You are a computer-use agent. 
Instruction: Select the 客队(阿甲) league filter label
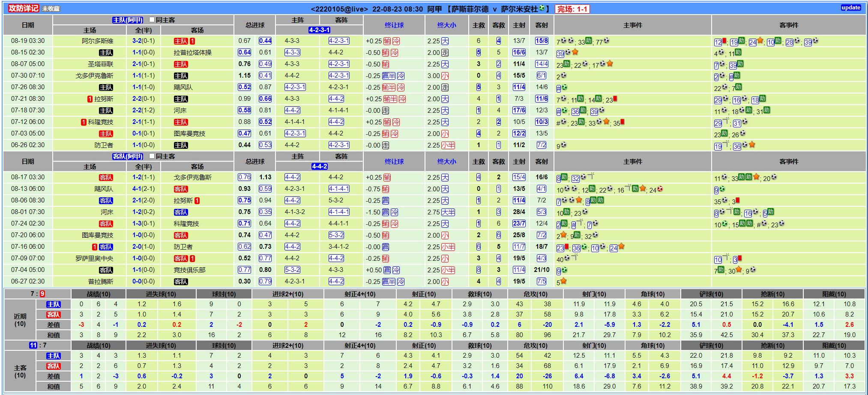tap(128, 157)
